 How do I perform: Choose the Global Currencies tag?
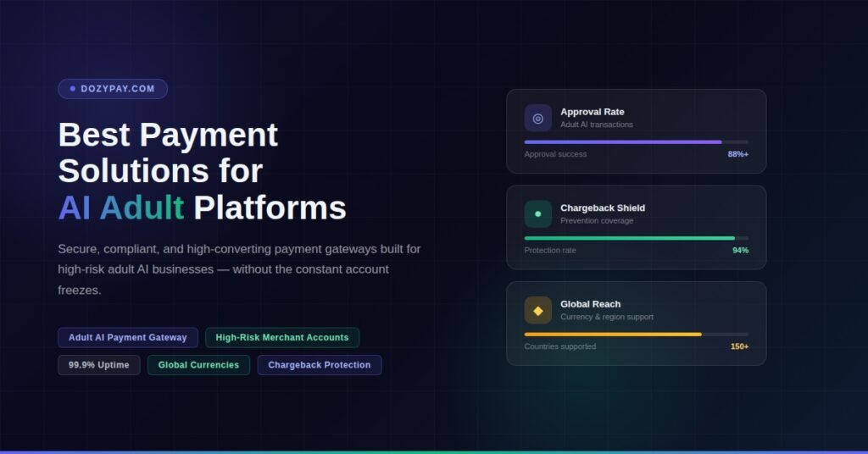click(x=198, y=365)
